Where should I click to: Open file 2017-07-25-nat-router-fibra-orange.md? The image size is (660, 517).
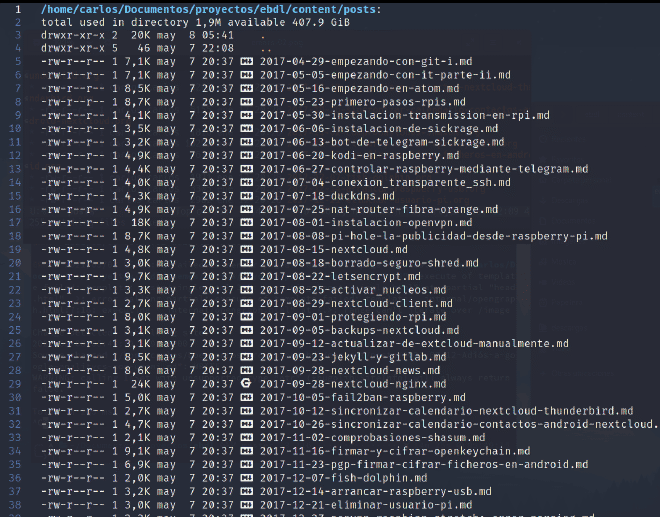pos(379,209)
